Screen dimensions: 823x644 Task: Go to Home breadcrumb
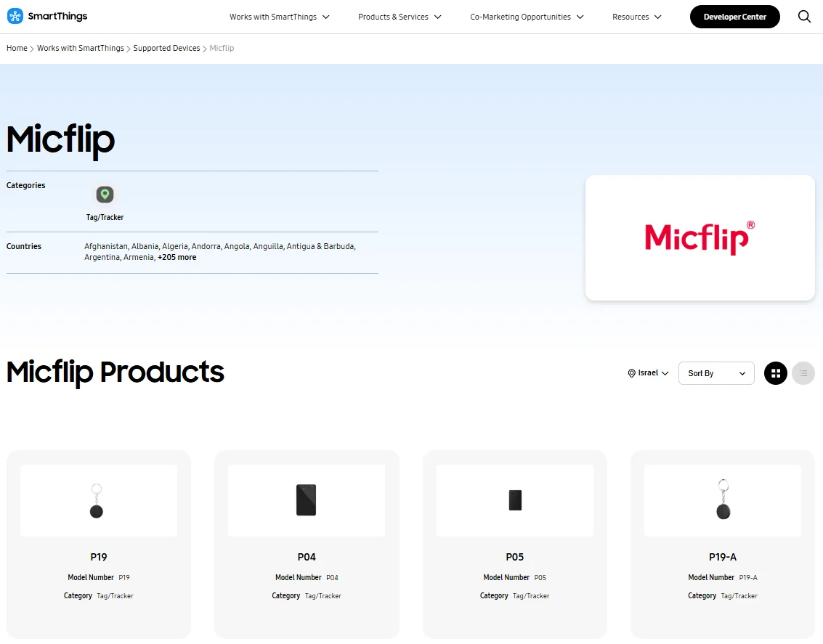click(17, 48)
